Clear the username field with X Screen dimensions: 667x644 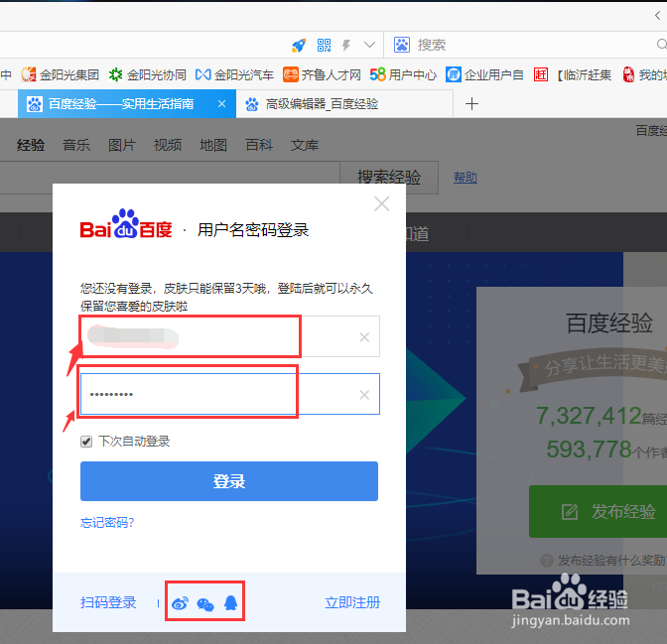[x=364, y=337]
